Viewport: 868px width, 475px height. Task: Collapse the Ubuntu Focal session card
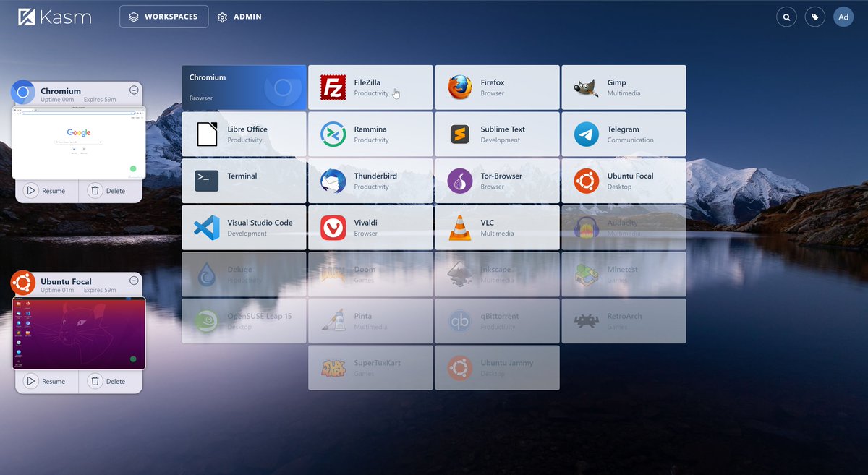coord(134,281)
